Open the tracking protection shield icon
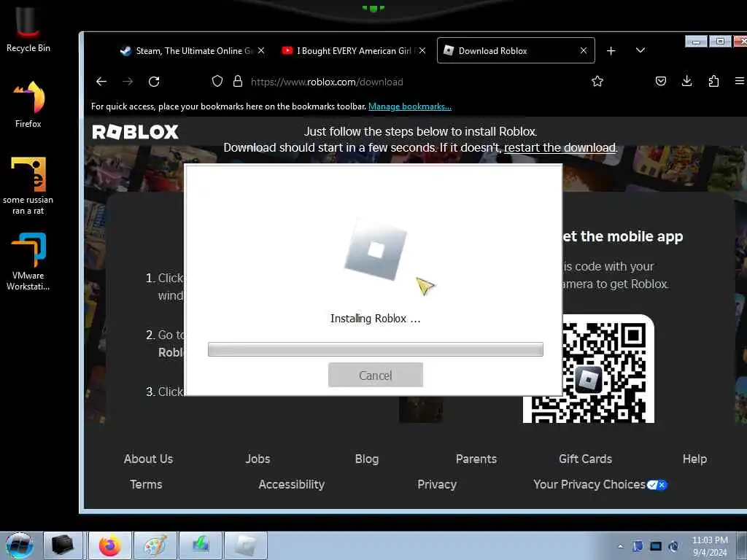The image size is (747, 560). pyautogui.click(x=217, y=82)
